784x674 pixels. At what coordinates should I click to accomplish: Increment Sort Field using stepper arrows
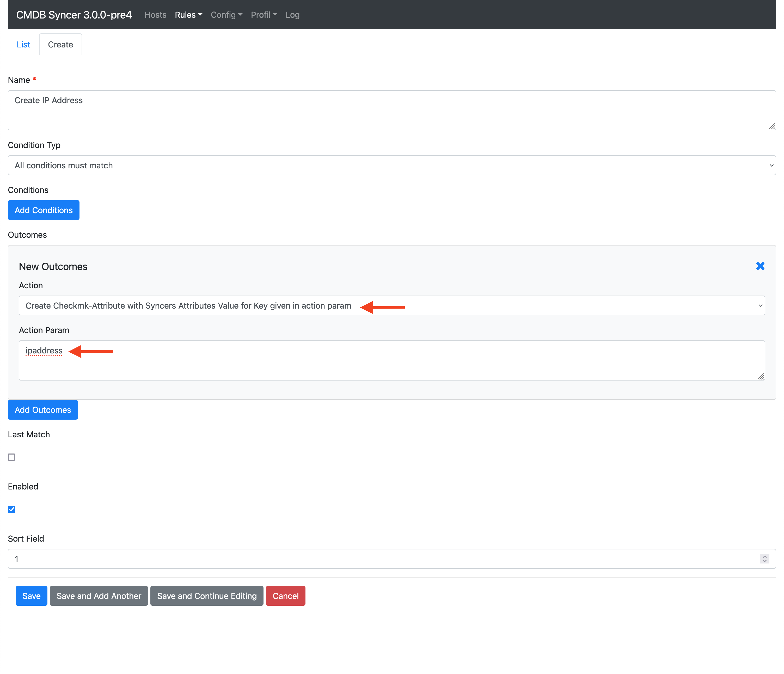click(x=764, y=556)
